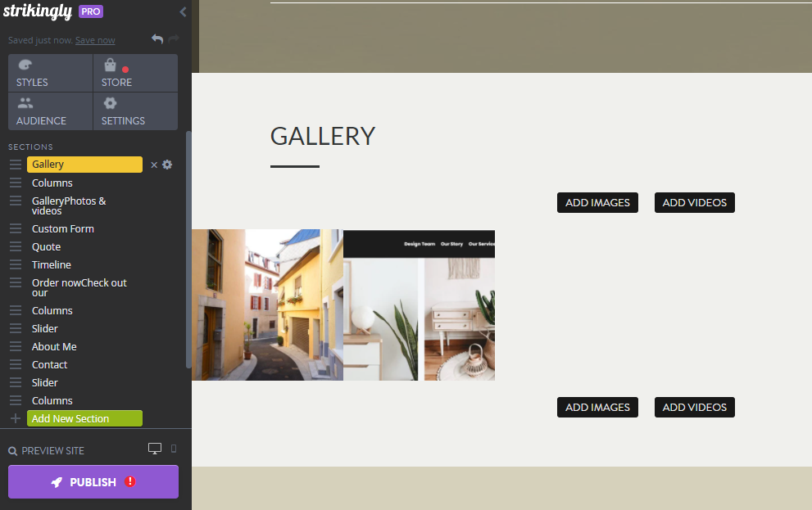Click the Save now link

(94, 39)
